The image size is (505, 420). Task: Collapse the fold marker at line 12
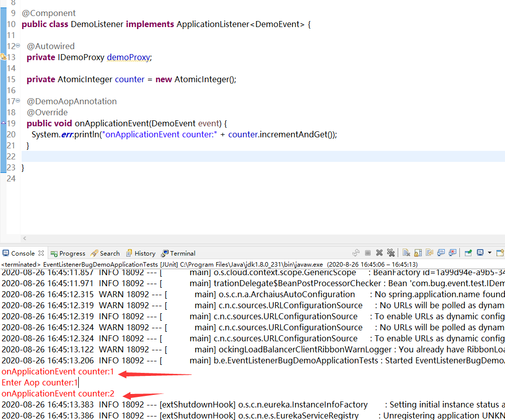(18, 46)
